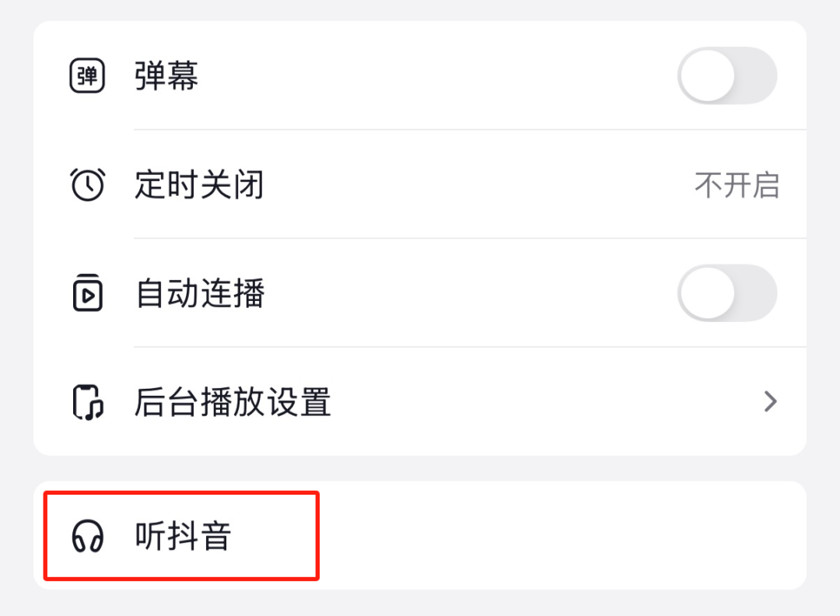840x616 pixels.
Task: Click the phone-with-music-note 后台播放设置 icon
Action: (87, 402)
